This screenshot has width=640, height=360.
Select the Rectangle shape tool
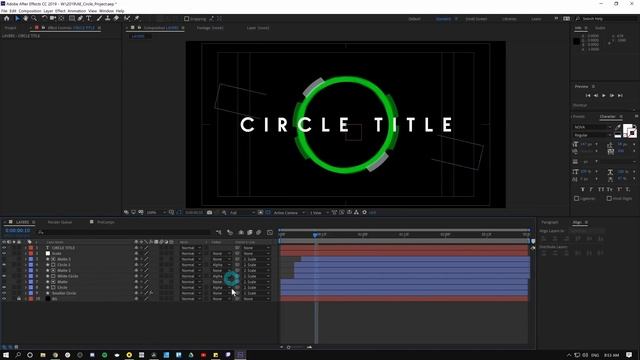pos(72,18)
